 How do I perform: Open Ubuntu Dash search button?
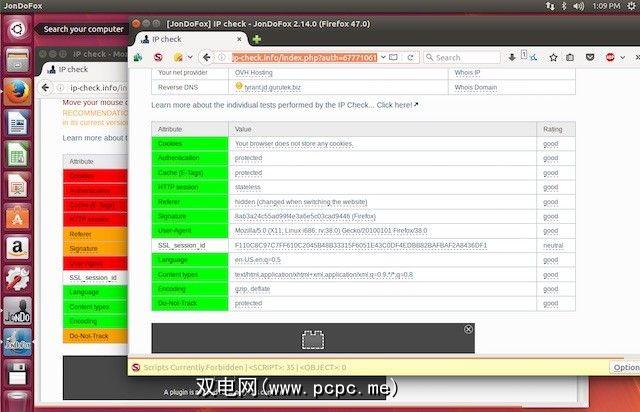pyautogui.click(x=17, y=29)
